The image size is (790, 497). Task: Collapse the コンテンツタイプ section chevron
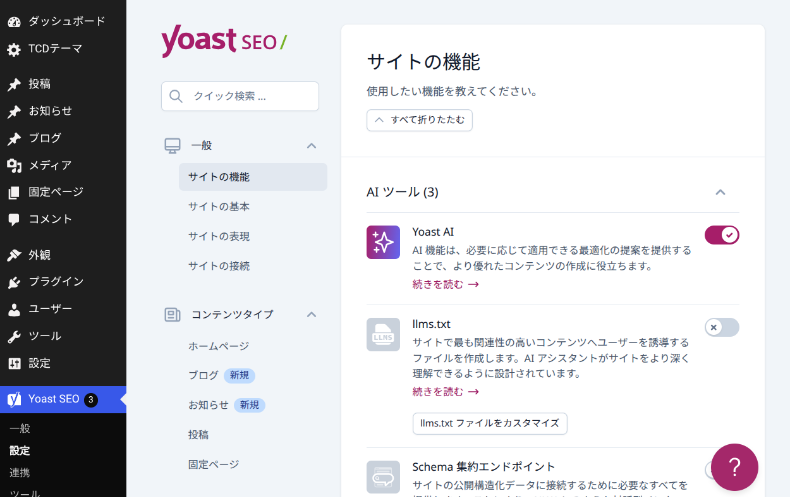pos(311,315)
